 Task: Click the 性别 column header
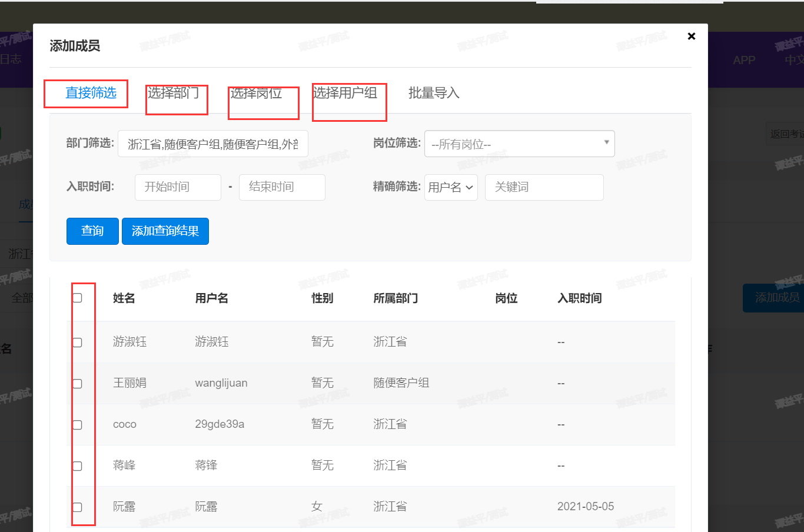pos(323,298)
